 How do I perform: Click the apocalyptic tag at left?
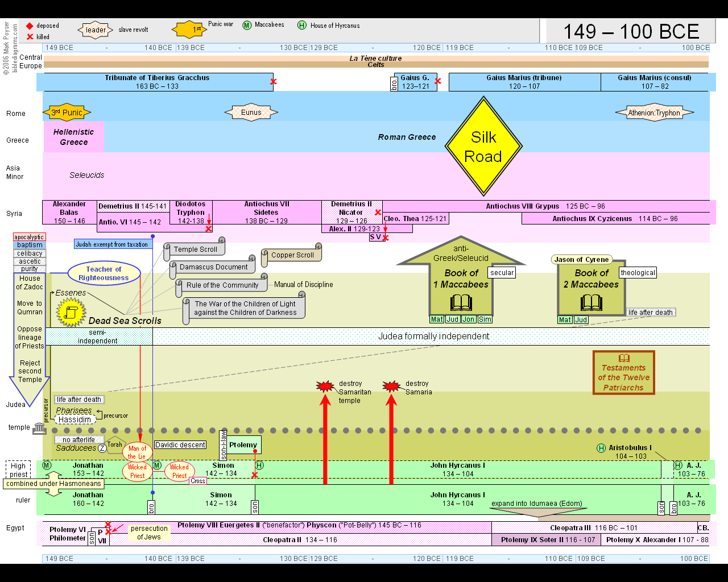click(x=29, y=237)
